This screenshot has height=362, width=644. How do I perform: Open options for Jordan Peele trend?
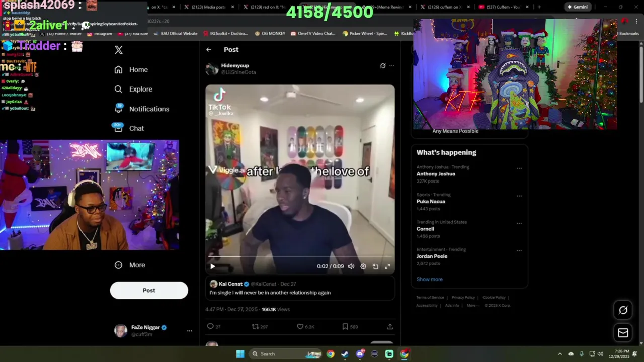click(519, 251)
